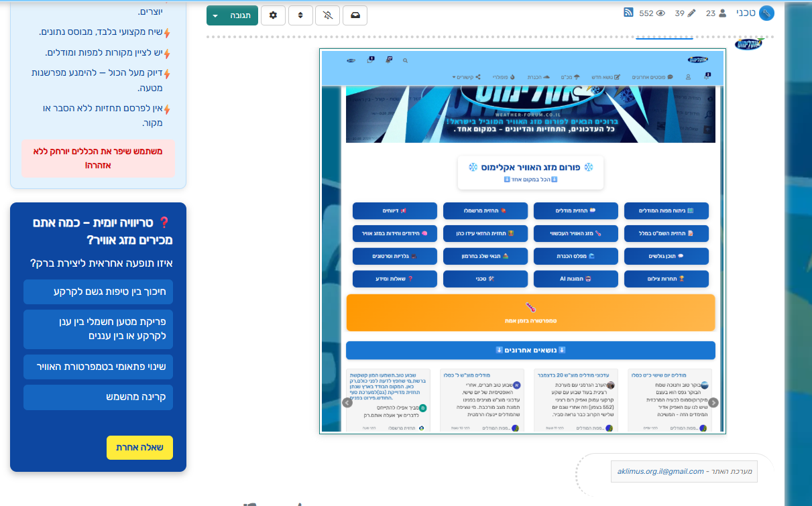
Task: Expand the gear topic tools menu
Action: click(273, 15)
